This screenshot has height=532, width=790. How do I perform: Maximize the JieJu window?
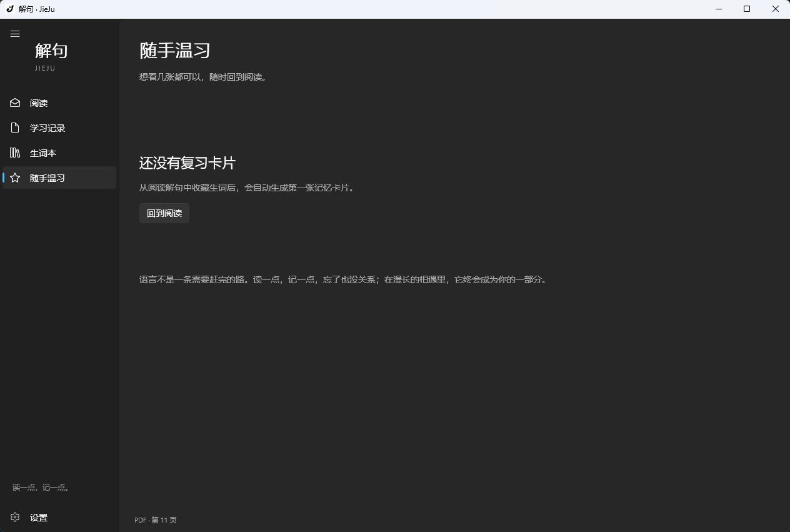747,9
